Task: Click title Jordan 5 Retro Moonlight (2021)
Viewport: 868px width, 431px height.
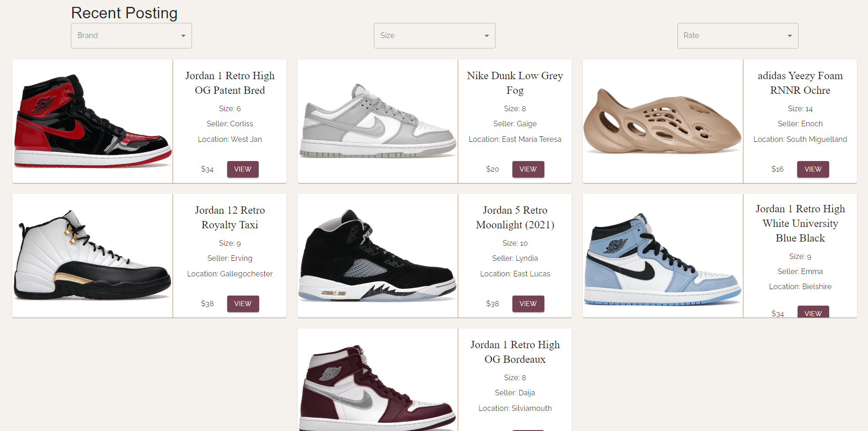Action: (x=515, y=217)
